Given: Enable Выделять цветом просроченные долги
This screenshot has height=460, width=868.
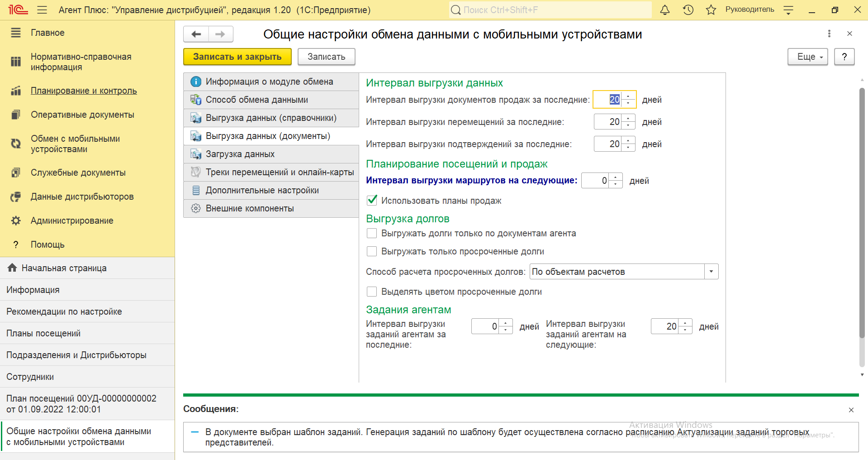Looking at the screenshot, I should pyautogui.click(x=372, y=292).
